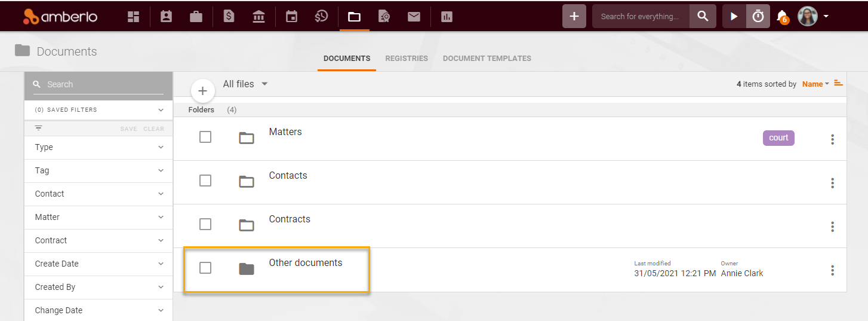Click the Contracts folder icon
The image size is (868, 321).
247,225
